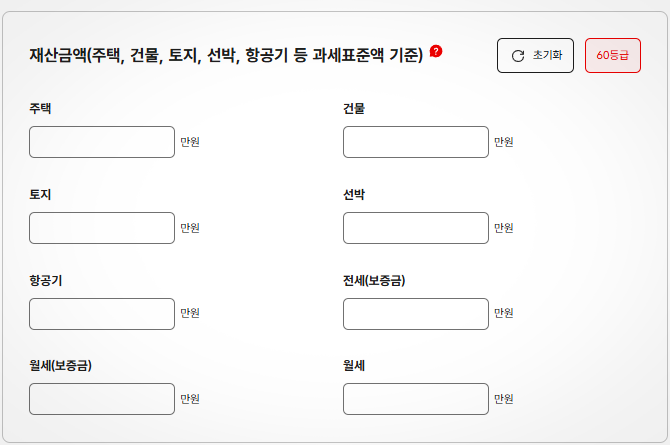Viewport: 670px width, 445px height.
Task: Select the 전세(보증금) input field
Action: point(415,314)
